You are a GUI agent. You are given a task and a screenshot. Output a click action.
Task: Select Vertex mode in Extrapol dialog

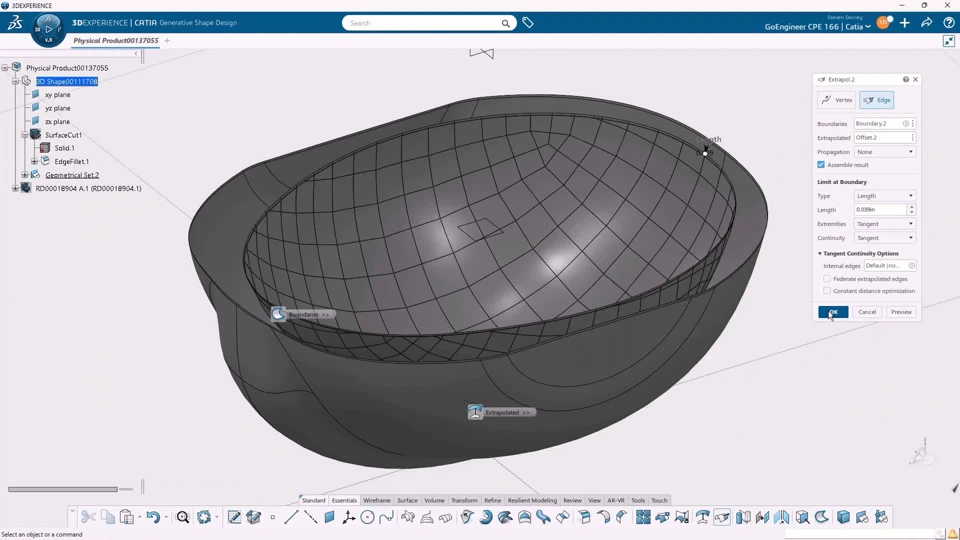[x=836, y=100]
